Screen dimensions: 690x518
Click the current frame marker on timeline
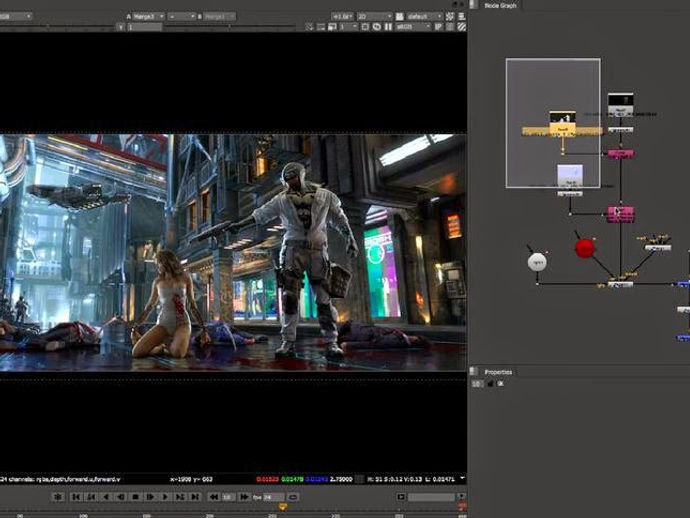click(x=283, y=507)
